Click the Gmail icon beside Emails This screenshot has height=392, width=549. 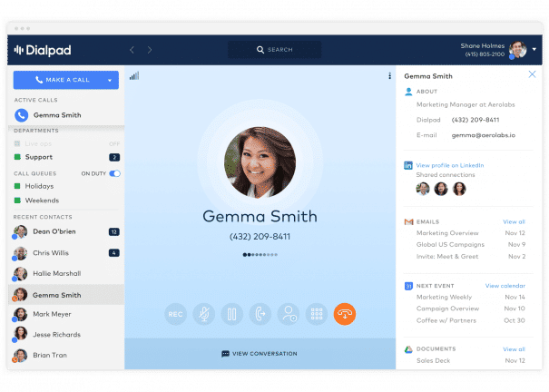408,222
